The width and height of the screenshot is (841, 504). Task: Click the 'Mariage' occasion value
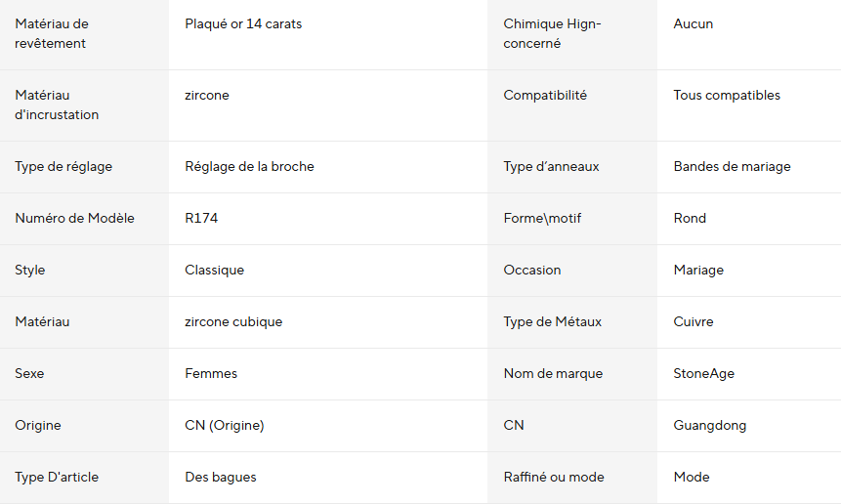[698, 271]
